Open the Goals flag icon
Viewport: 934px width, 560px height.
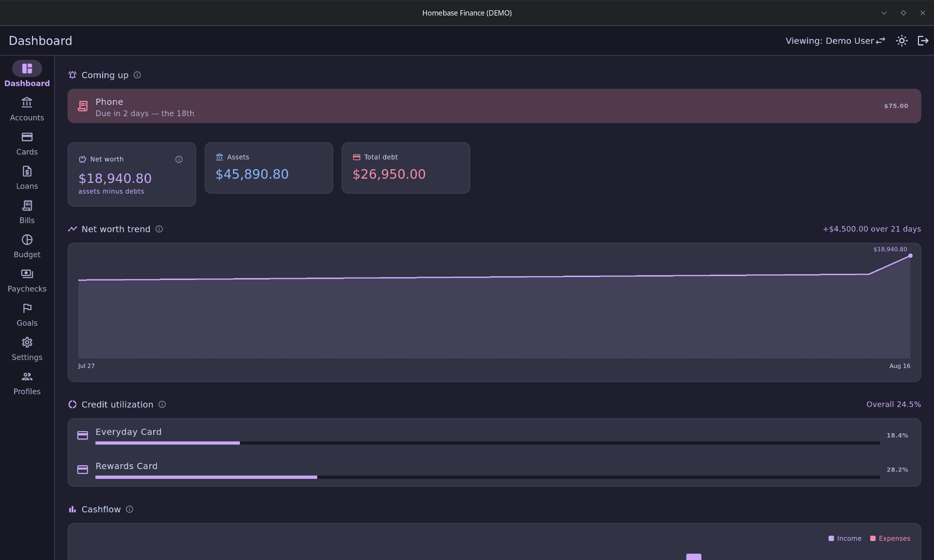27,308
